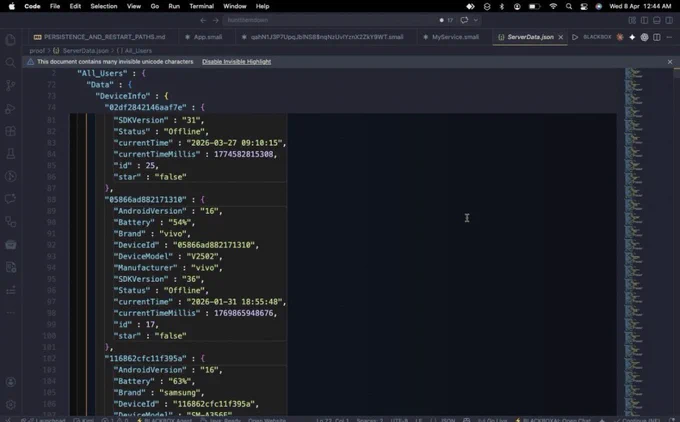Close the ServerData.json tab
The width and height of the screenshot is (680, 422).
point(561,37)
